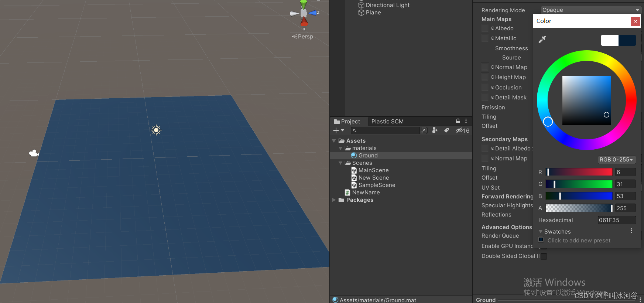
Task: Click the R red channel slider
Action: (579, 172)
